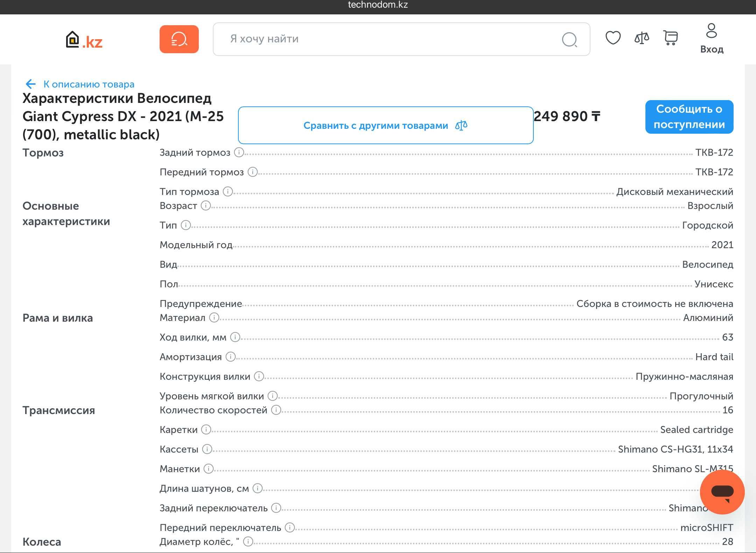Show info for Амортизация
756x553 pixels.
(x=230, y=357)
